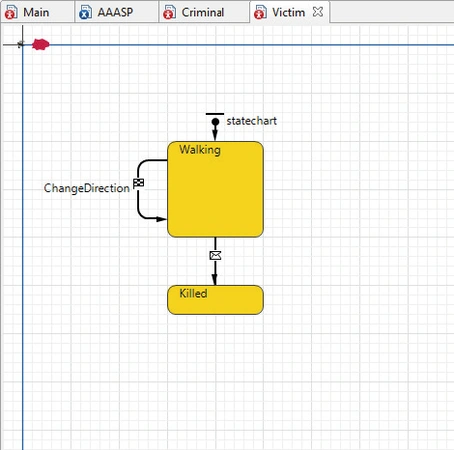
Task: Open the AAASP tab
Action: [x=116, y=12]
